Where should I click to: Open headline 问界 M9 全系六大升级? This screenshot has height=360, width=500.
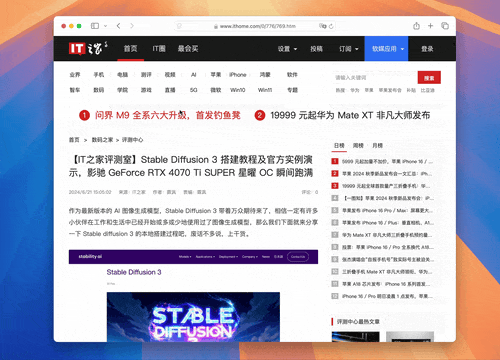pos(168,115)
